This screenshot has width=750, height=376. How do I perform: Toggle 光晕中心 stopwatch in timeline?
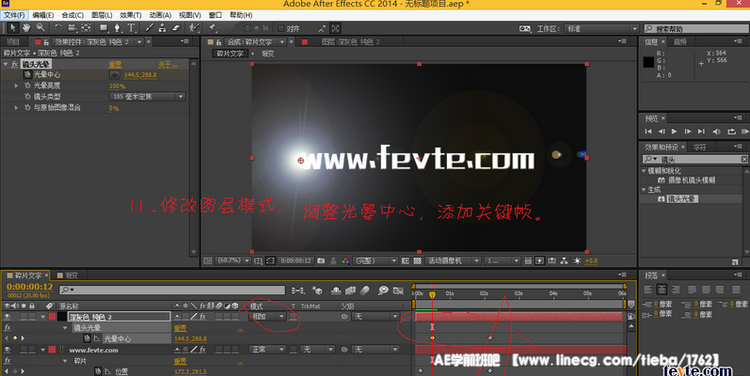[x=87, y=339]
